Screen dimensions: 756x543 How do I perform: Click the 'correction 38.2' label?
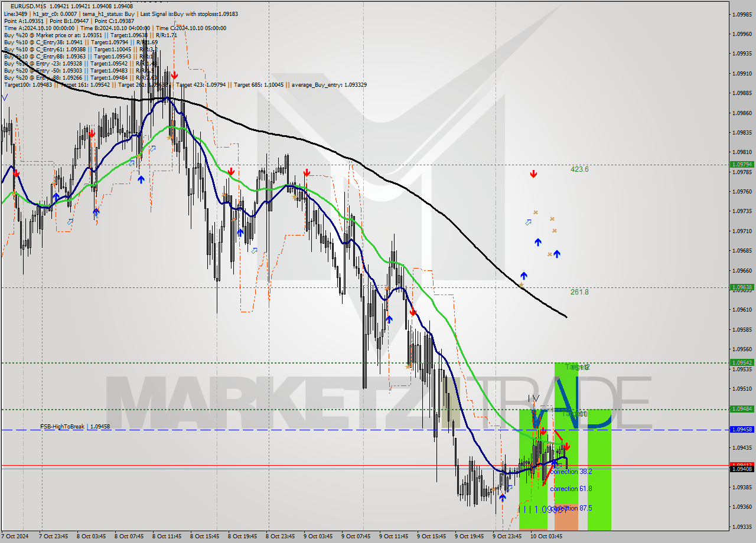pyautogui.click(x=571, y=472)
